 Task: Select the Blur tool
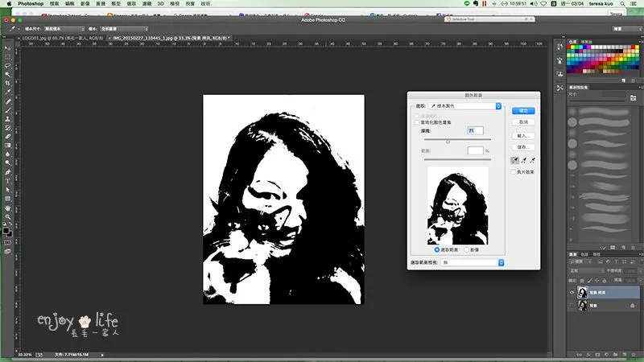pyautogui.click(x=8, y=154)
